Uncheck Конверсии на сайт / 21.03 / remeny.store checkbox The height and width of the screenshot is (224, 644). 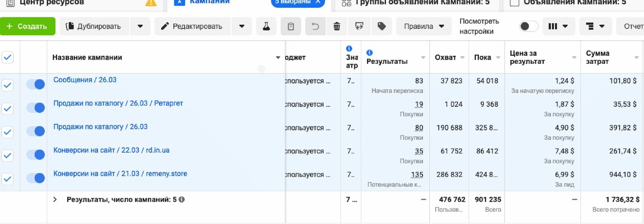point(8,178)
